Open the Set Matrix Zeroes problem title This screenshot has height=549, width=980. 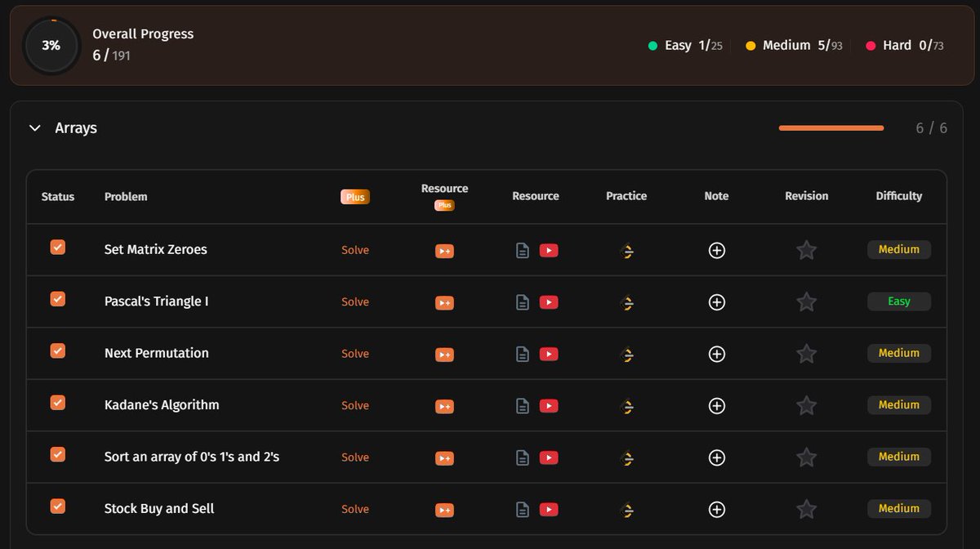[156, 249]
